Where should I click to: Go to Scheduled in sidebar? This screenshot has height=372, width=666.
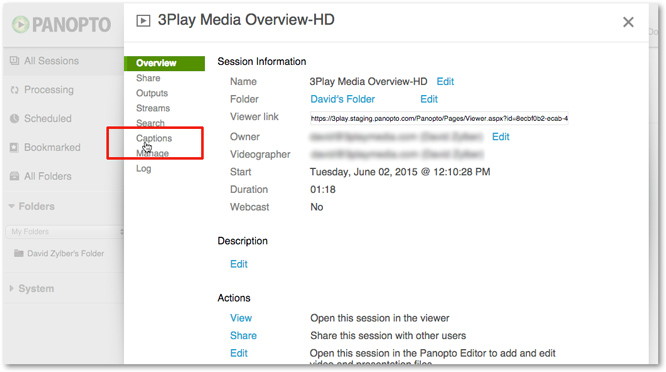(48, 118)
